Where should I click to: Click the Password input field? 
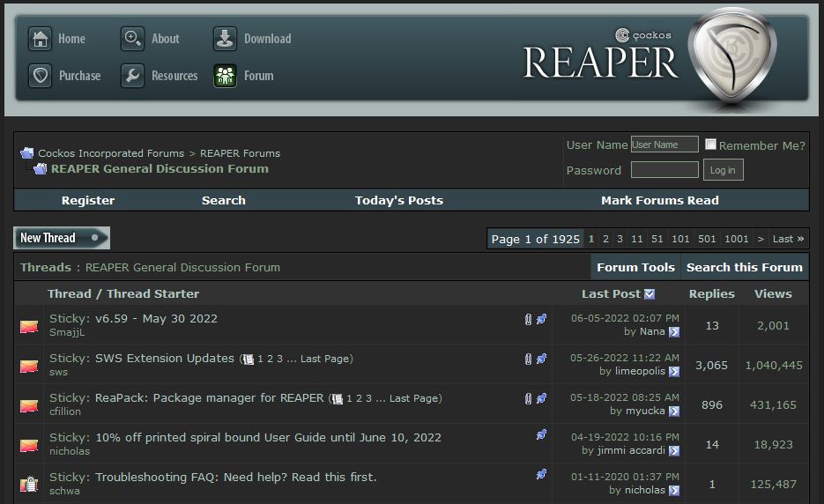pos(664,170)
